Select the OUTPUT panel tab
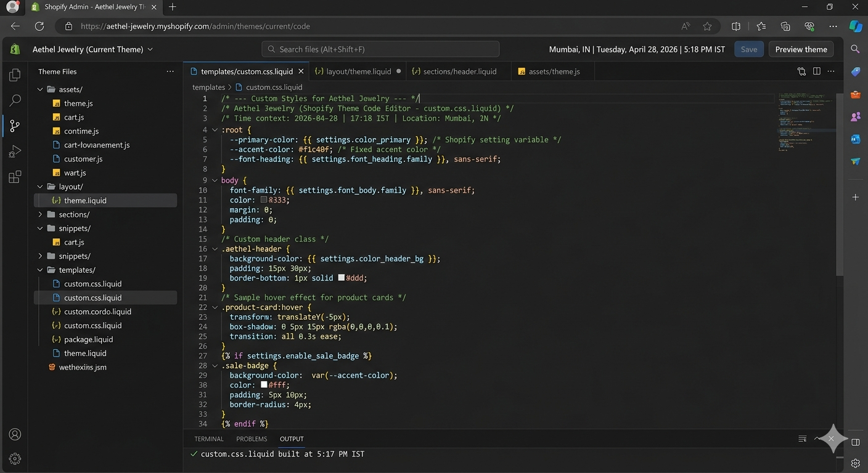 pos(292,439)
